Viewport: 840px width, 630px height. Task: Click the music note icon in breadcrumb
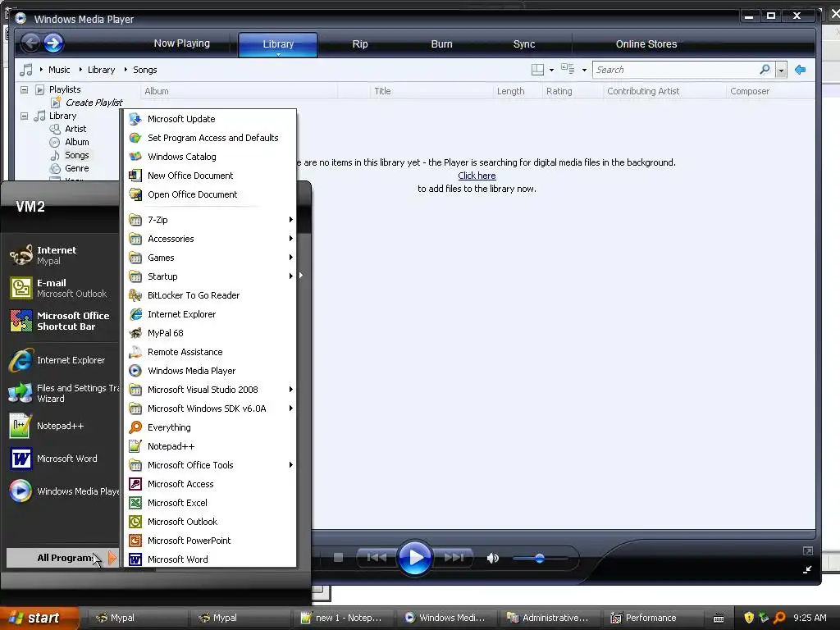tap(25, 70)
